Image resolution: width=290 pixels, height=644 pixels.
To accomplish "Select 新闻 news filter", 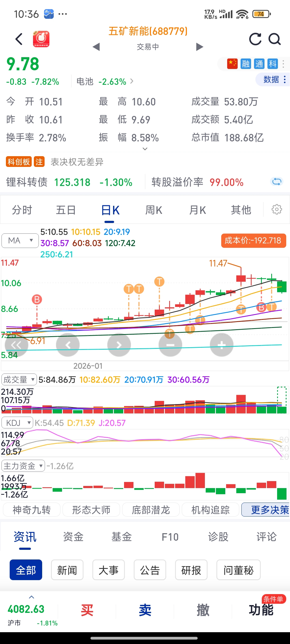I will point(67,570).
